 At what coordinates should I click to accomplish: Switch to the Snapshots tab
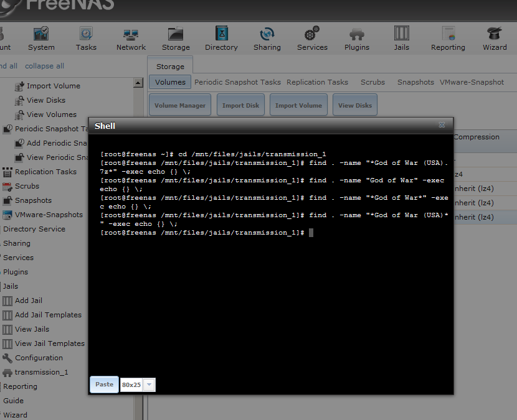point(415,82)
